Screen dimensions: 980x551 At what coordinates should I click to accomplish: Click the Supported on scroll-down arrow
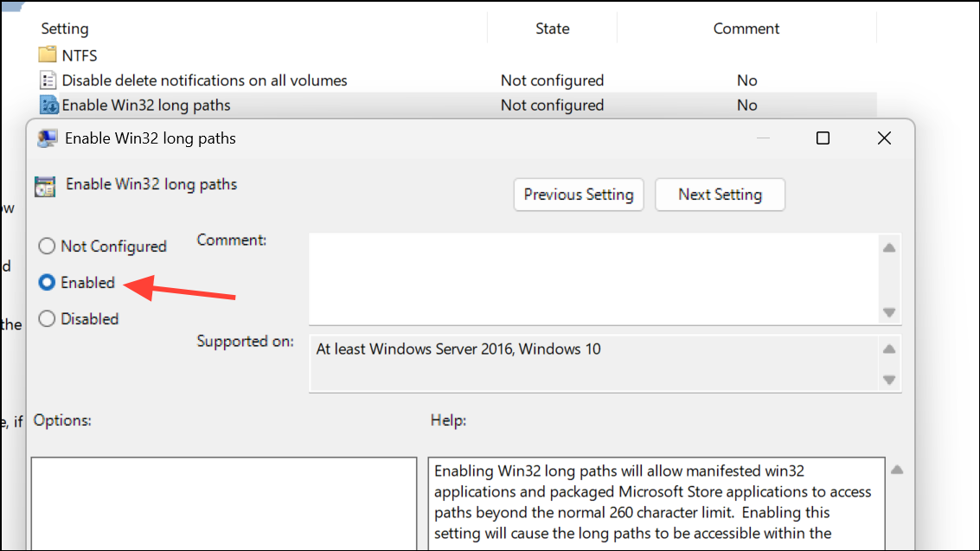click(889, 379)
